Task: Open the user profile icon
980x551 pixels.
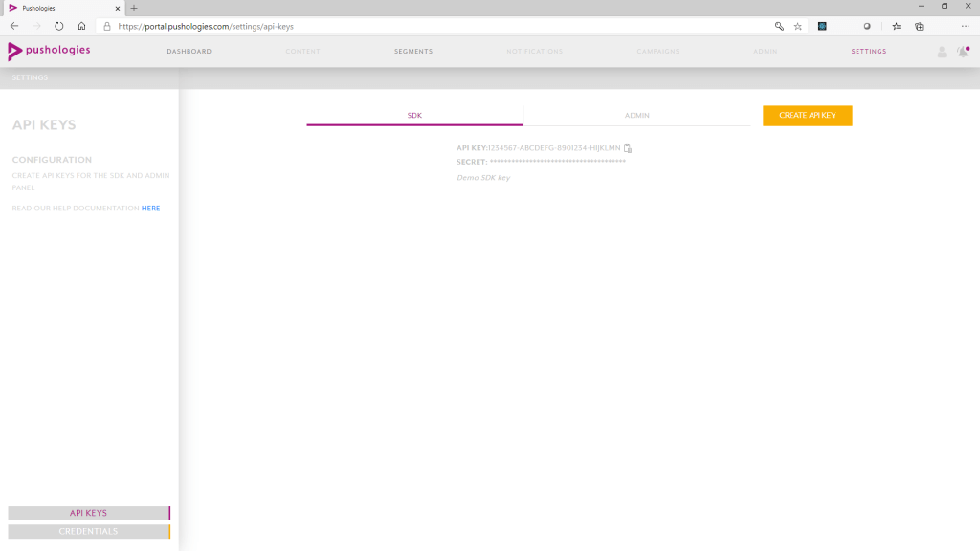Action: 942,52
